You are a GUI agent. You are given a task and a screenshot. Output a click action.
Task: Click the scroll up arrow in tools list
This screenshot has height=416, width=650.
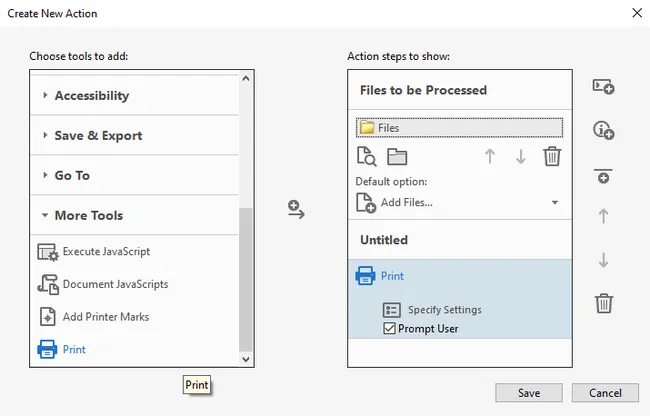pos(246,78)
